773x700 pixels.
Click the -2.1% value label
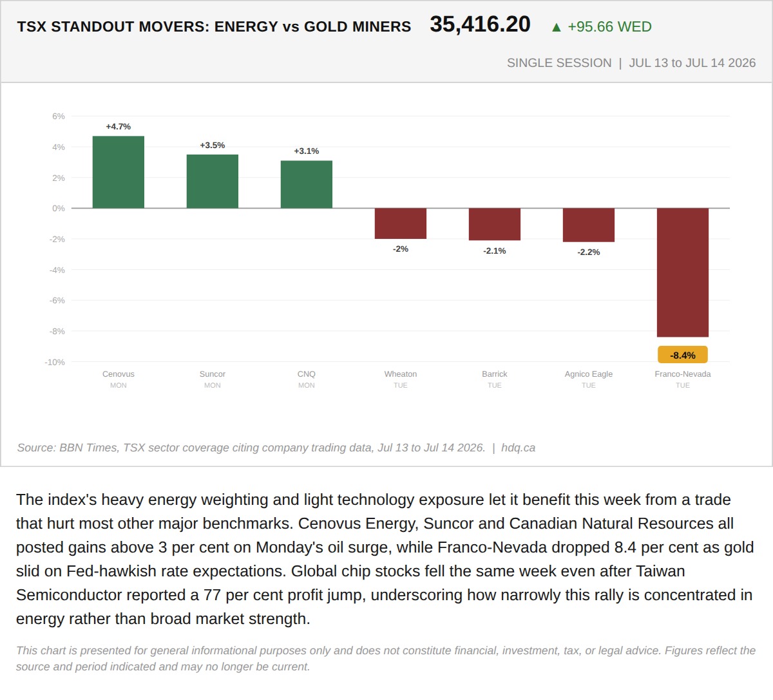(x=495, y=251)
